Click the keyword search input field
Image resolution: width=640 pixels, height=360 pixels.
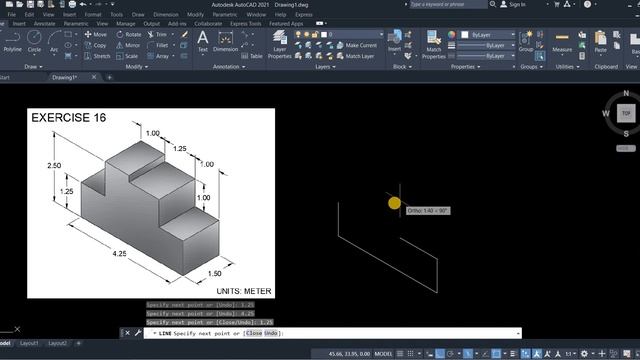pyautogui.click(x=448, y=4)
